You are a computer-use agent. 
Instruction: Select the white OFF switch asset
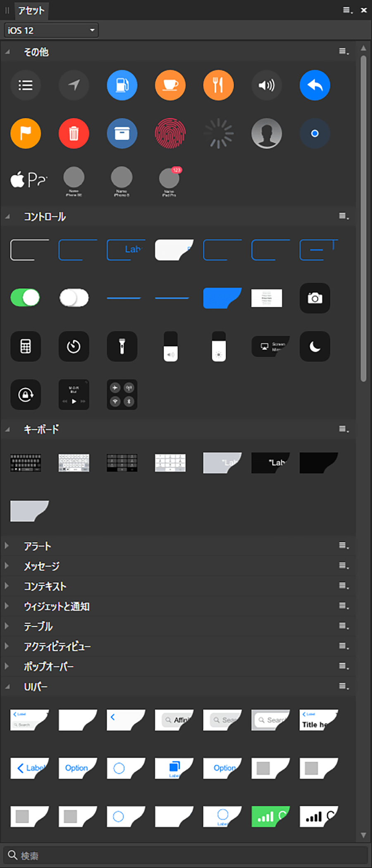(x=74, y=298)
